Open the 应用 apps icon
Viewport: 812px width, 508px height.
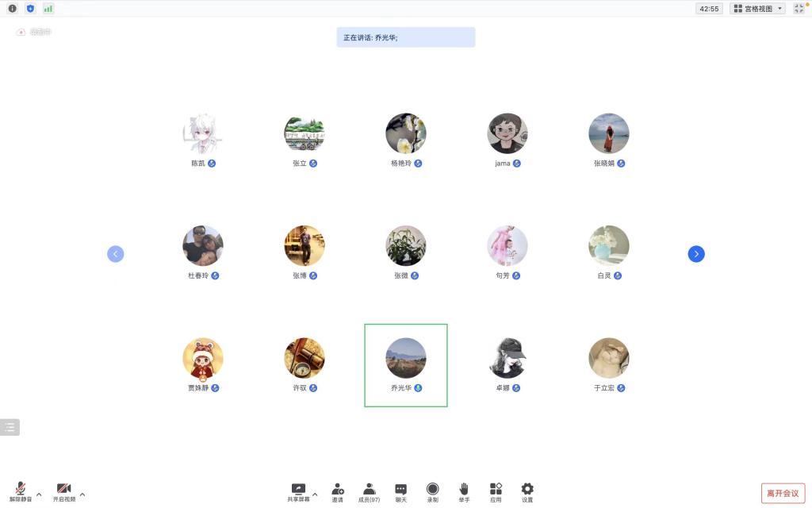496,492
